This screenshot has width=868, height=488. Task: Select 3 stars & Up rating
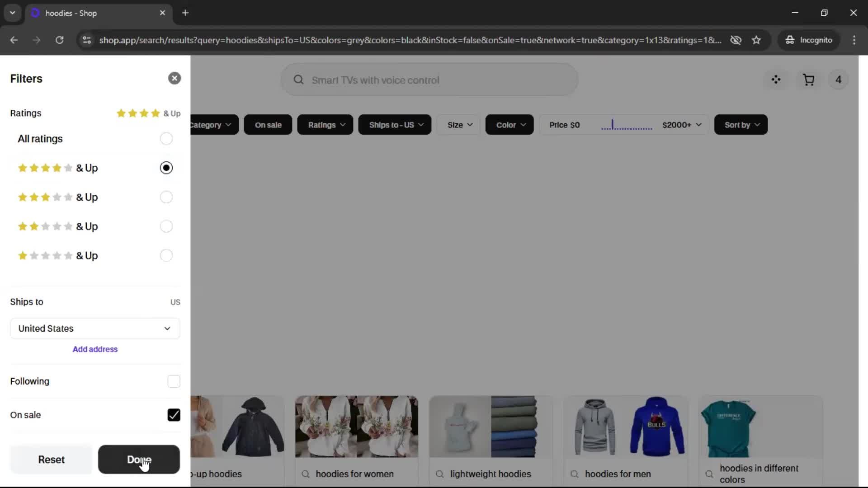click(x=166, y=197)
